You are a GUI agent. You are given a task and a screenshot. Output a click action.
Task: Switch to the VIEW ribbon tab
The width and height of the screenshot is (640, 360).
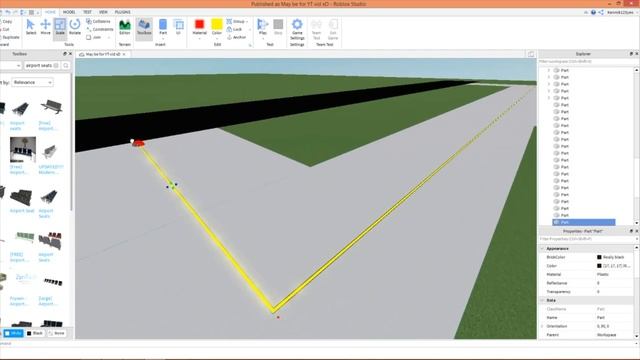coord(103,12)
